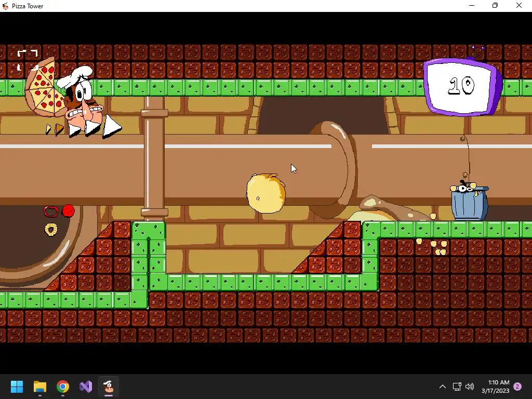532x399 pixels.
Task: Select the Pizza Tower taskbar icon
Action: pos(109,387)
